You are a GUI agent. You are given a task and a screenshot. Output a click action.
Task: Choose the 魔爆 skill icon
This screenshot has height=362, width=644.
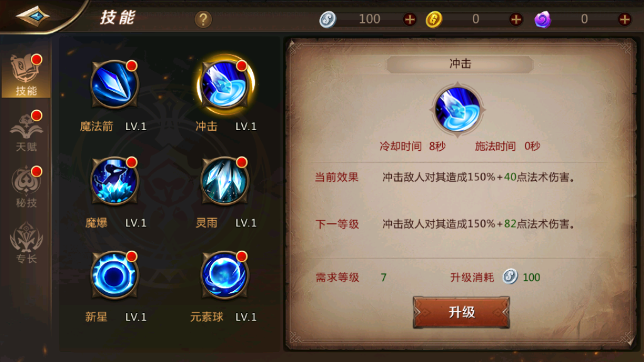tap(114, 180)
